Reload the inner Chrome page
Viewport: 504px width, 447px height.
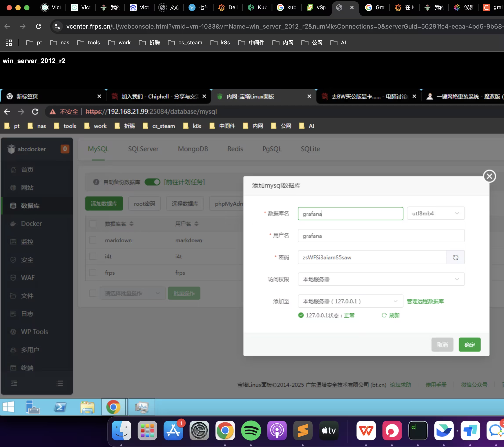point(35,112)
